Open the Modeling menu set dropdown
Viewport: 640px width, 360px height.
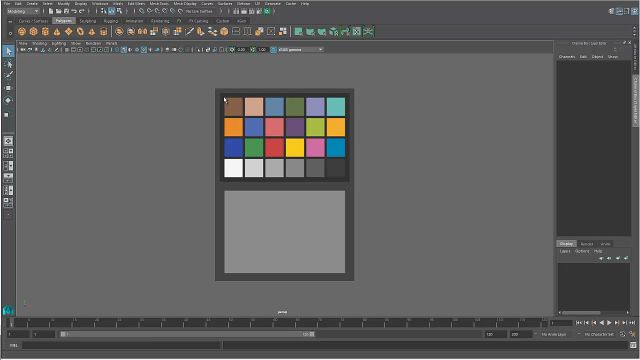click(23, 11)
